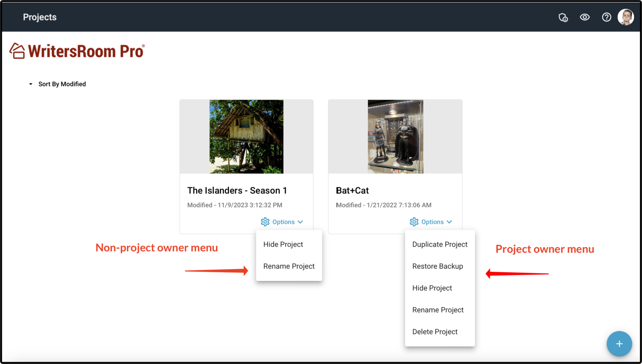Open the treehouse thumbnail for The Islanders
This screenshot has height=364, width=642.
tap(246, 136)
